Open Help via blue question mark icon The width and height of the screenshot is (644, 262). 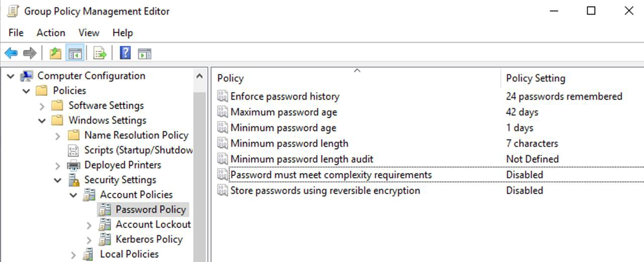click(x=125, y=53)
